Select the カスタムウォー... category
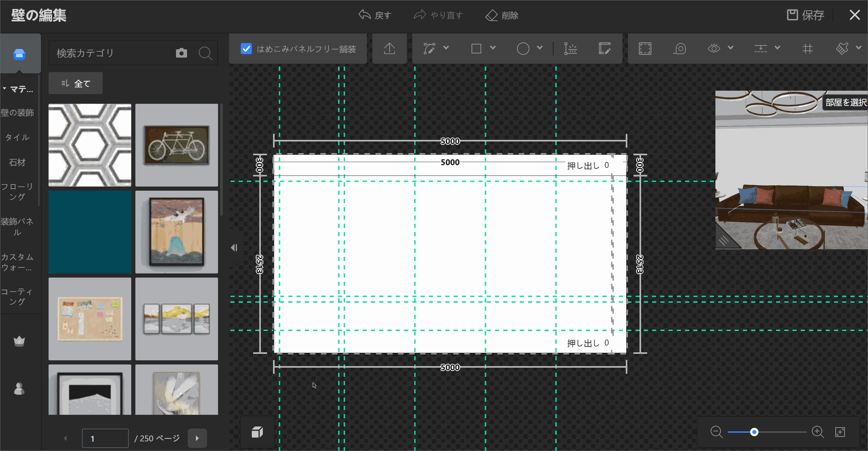 pos(17,262)
